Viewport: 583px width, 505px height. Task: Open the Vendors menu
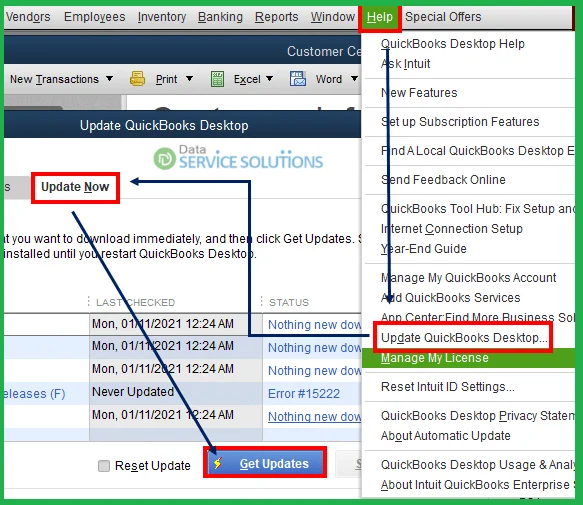pos(28,17)
